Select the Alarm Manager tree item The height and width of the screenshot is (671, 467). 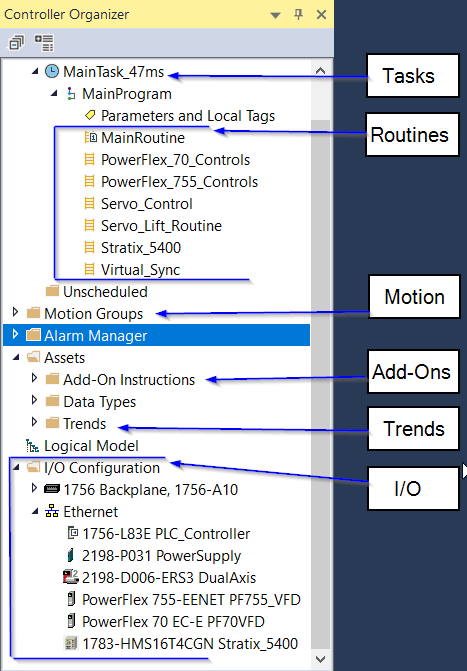pos(156,335)
